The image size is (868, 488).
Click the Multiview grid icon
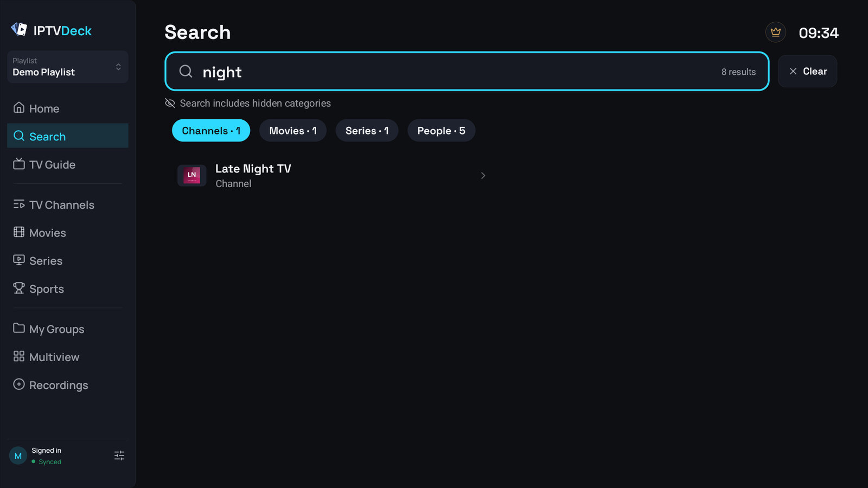19,356
